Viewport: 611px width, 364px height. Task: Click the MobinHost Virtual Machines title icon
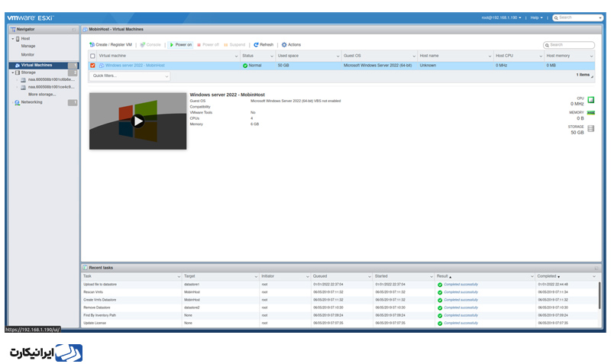pyautogui.click(x=85, y=30)
